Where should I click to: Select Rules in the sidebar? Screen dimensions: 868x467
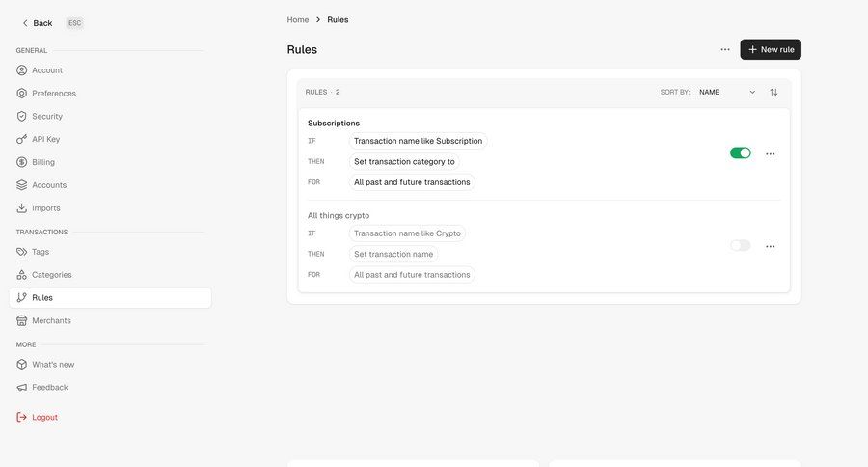[x=110, y=297]
